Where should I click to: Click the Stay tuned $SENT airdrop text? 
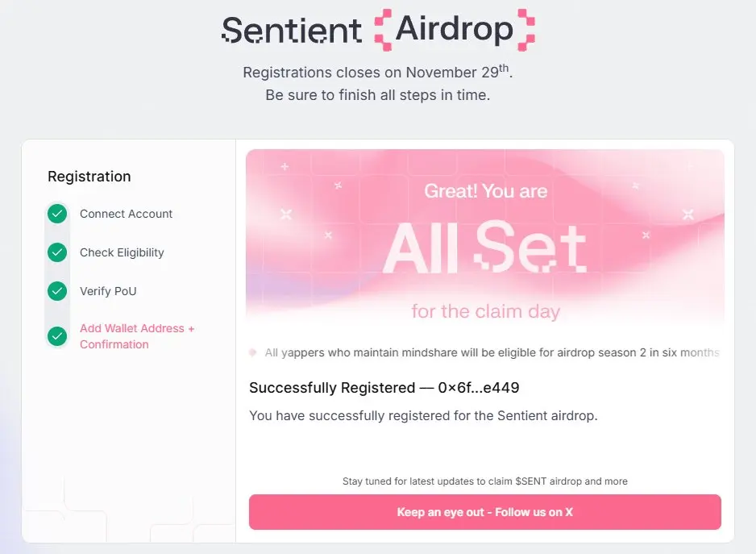click(x=484, y=481)
